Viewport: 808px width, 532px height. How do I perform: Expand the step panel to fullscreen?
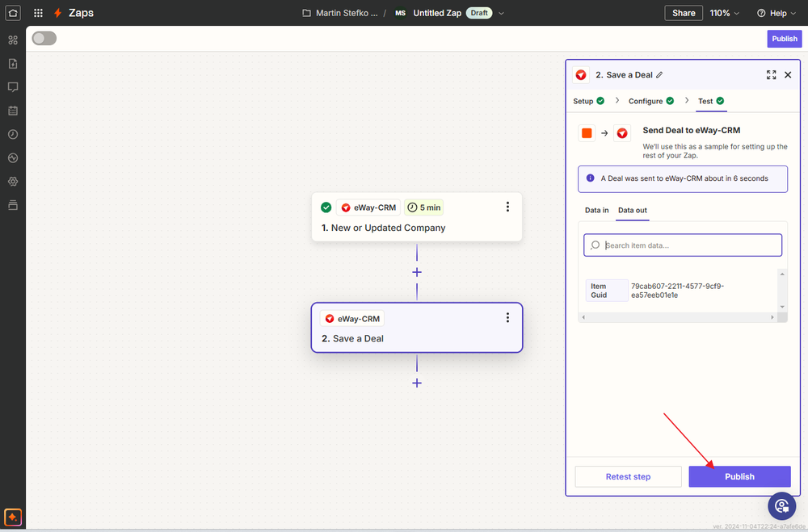772,75
